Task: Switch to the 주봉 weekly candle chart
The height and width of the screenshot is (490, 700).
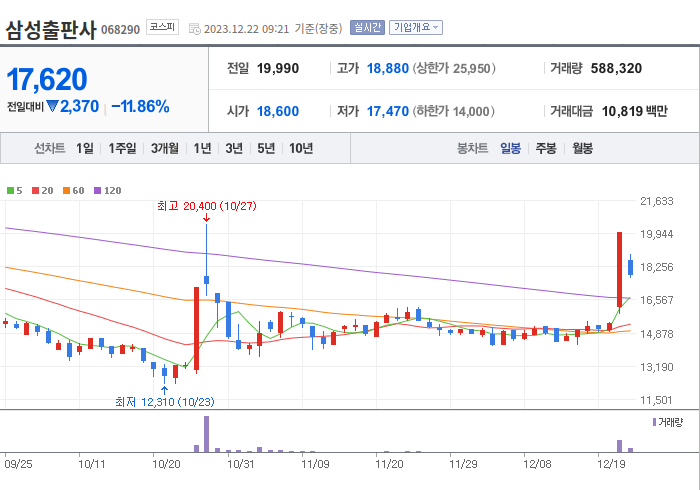Action: 546,148
